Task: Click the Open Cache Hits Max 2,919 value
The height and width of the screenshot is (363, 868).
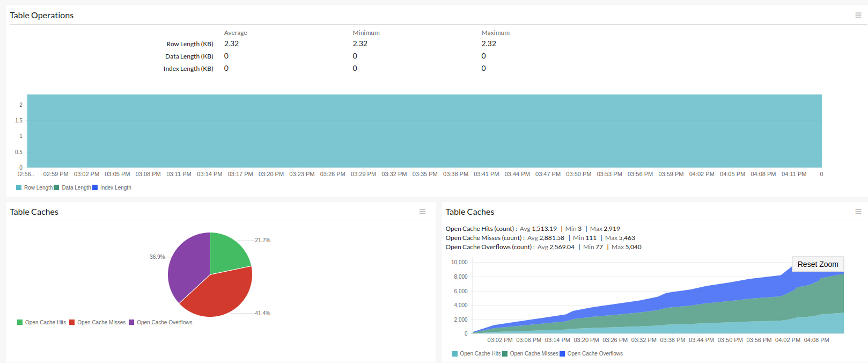Action: coord(612,229)
